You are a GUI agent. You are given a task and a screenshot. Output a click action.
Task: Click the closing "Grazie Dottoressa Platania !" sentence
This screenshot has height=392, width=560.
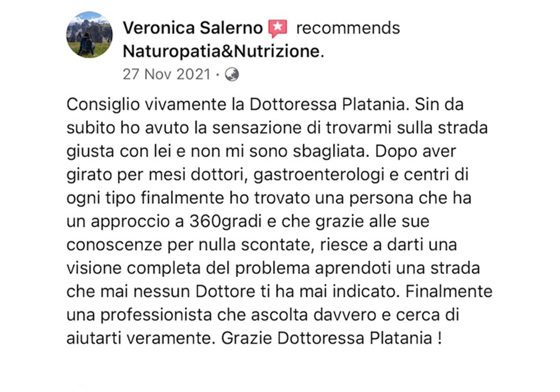coord(332,338)
